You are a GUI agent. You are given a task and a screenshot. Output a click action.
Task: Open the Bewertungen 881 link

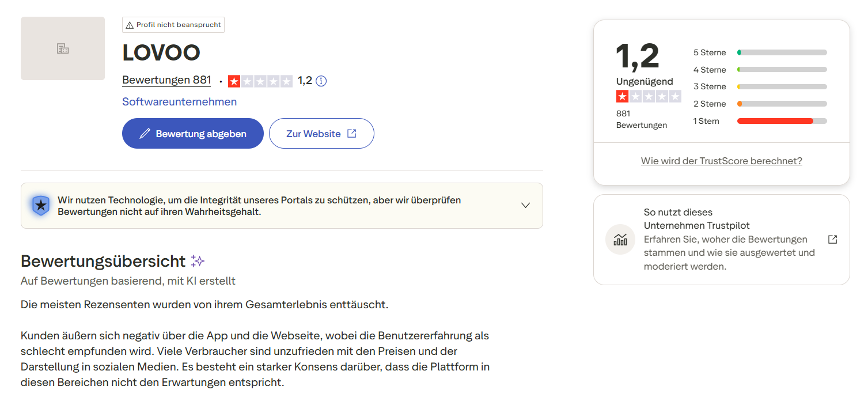(x=166, y=81)
